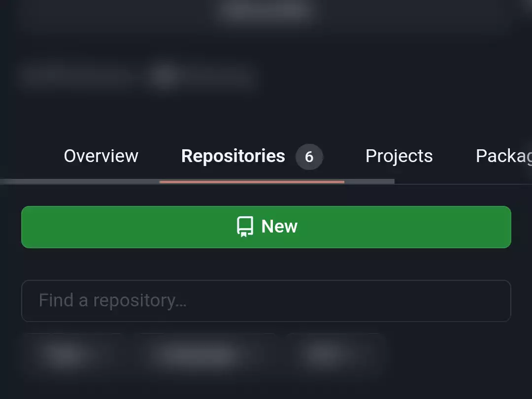Click the Find a repository search field
This screenshot has width=532, height=399.
(x=266, y=300)
